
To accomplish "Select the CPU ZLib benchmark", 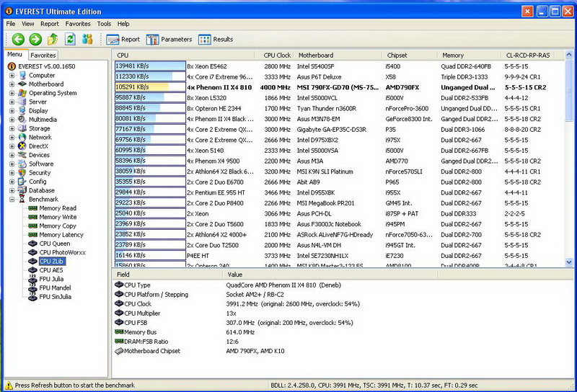I will (51, 261).
